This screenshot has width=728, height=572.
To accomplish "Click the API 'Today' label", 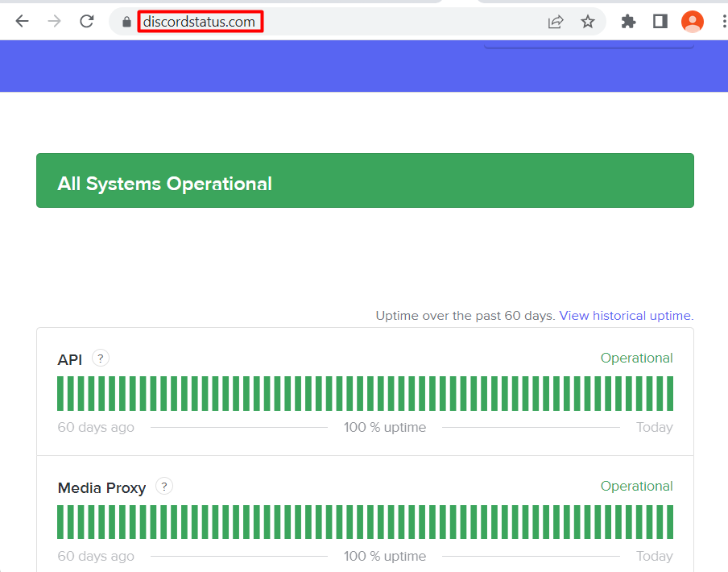I will coord(655,427).
